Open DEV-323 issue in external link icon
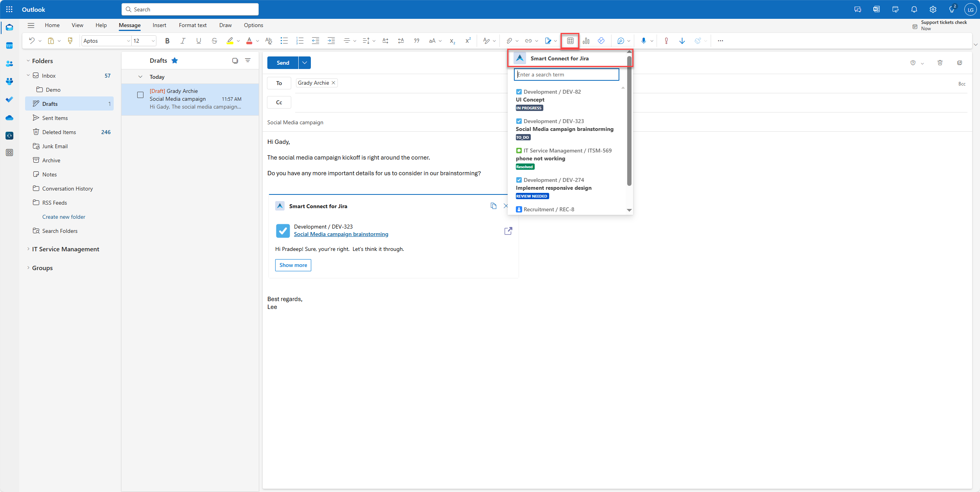This screenshot has width=980, height=492. point(508,231)
